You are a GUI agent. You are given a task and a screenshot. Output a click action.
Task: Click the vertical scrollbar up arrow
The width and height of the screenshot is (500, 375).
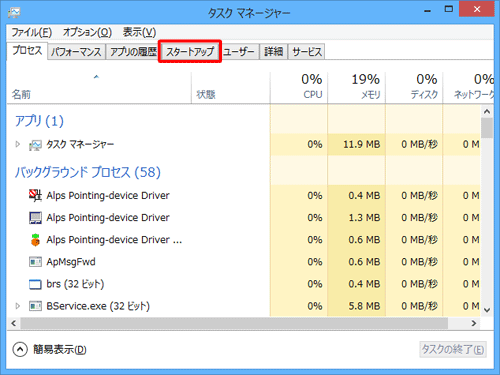[487, 112]
